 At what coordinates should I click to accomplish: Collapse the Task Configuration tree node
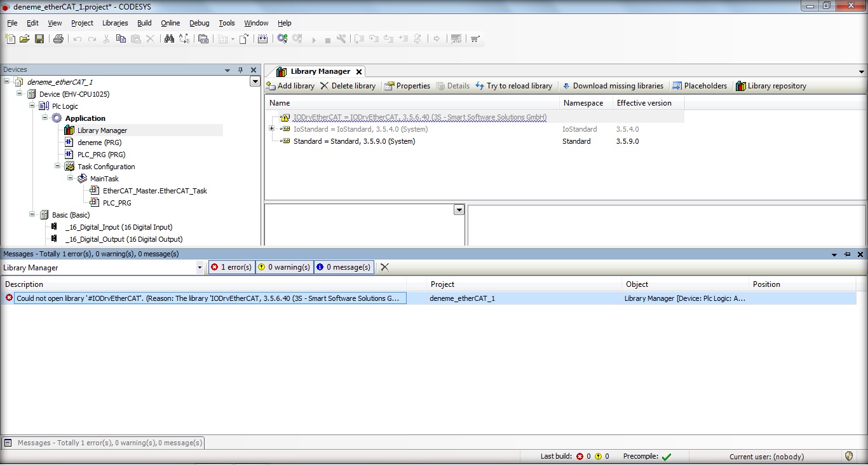click(58, 166)
